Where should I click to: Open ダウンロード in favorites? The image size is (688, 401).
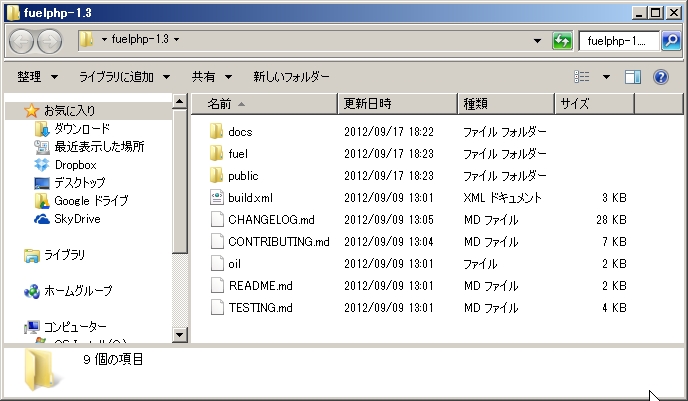coord(82,129)
